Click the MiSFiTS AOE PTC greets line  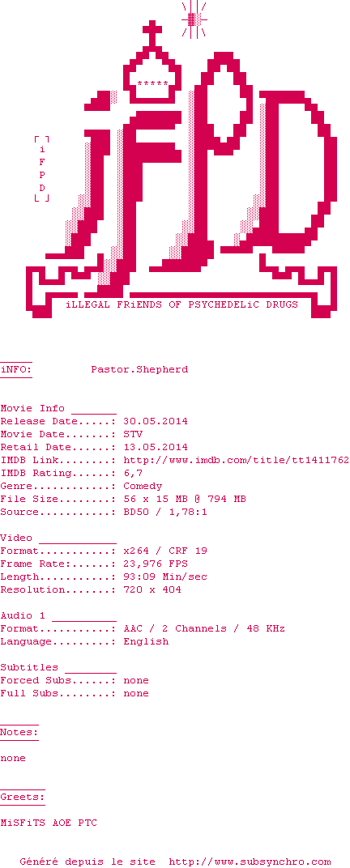(49, 823)
